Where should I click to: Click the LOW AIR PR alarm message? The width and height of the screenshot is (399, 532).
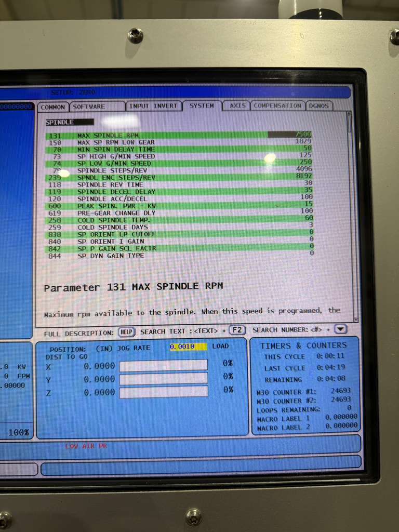tap(86, 446)
